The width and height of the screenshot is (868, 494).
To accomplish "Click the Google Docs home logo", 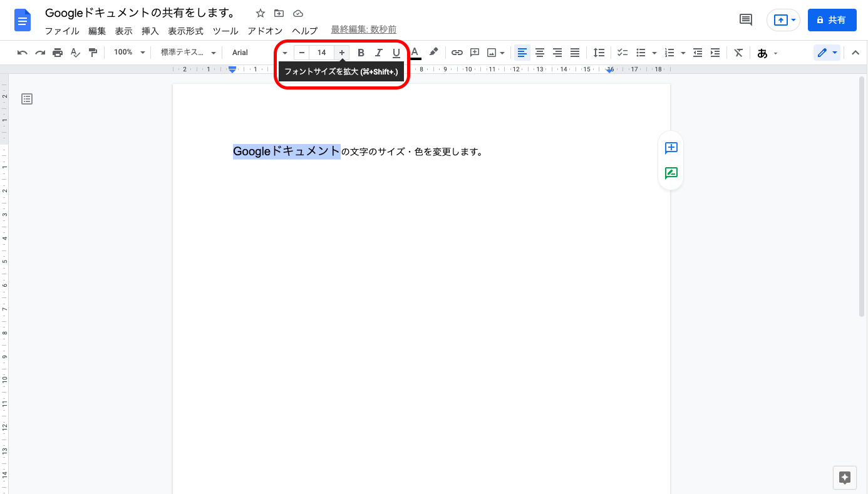I will coord(23,20).
